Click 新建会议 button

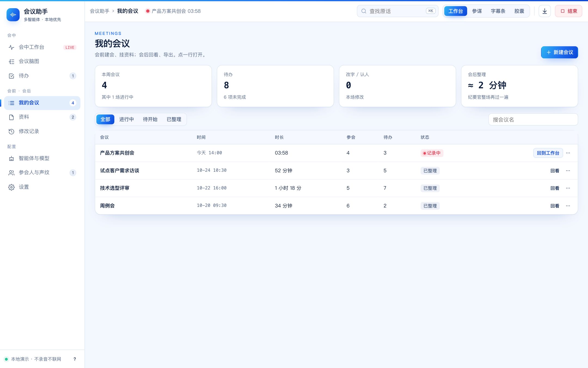tap(559, 52)
